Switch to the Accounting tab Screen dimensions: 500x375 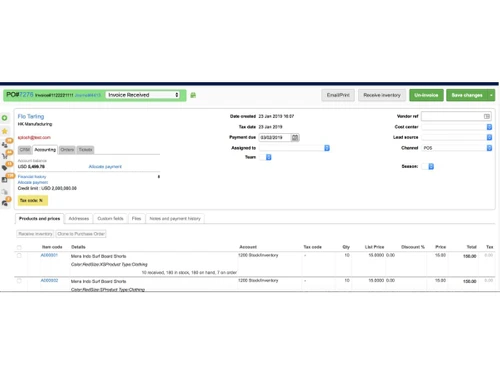pos(45,150)
